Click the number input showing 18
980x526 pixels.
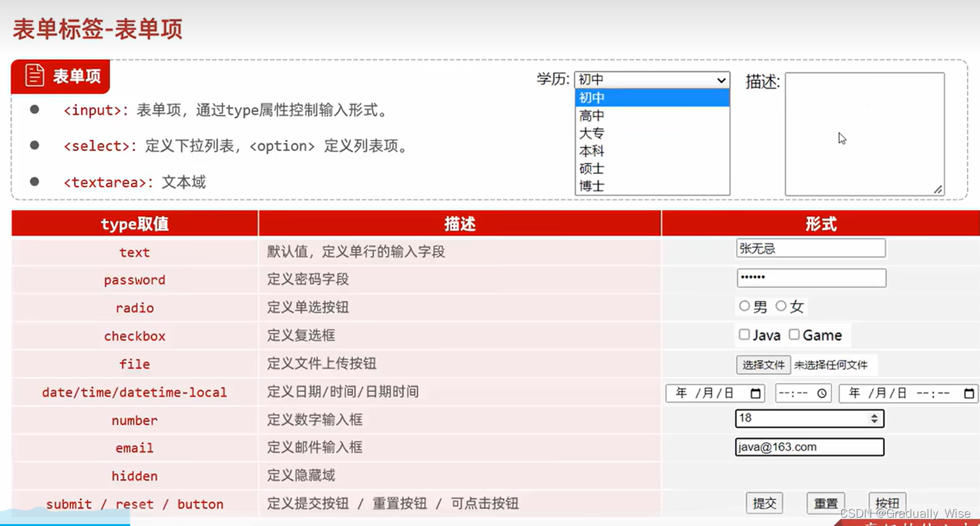tap(809, 419)
